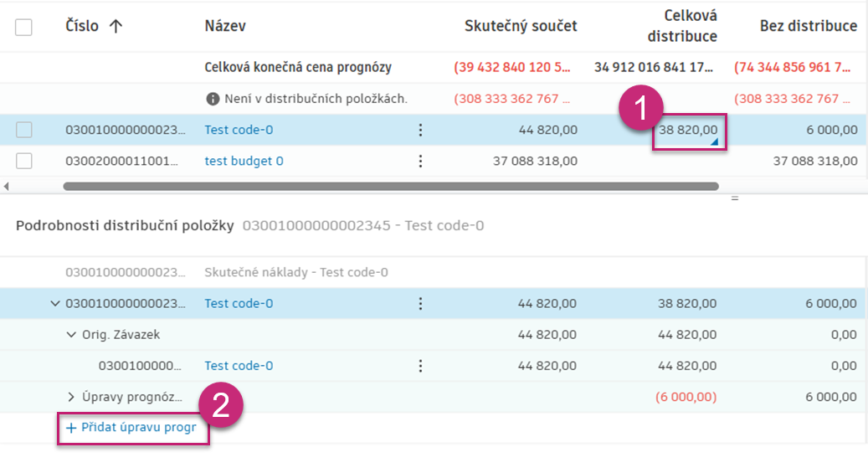Open three-dot menu for Test code-0 under Orig. Závazek
Image resolution: width=868 pixels, height=473 pixels.
point(420,366)
